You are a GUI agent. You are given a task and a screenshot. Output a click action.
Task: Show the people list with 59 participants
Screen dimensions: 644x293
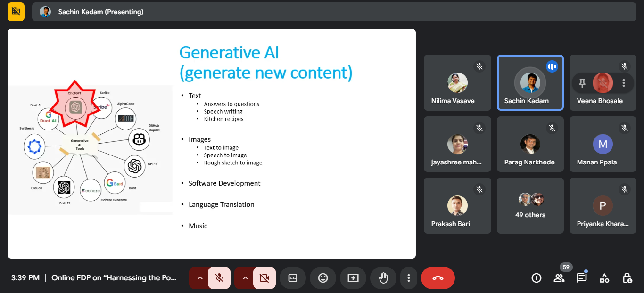[559, 278]
